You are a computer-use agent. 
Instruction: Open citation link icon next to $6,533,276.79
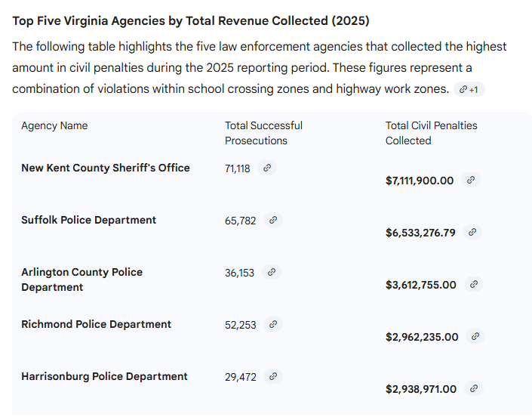tap(472, 233)
